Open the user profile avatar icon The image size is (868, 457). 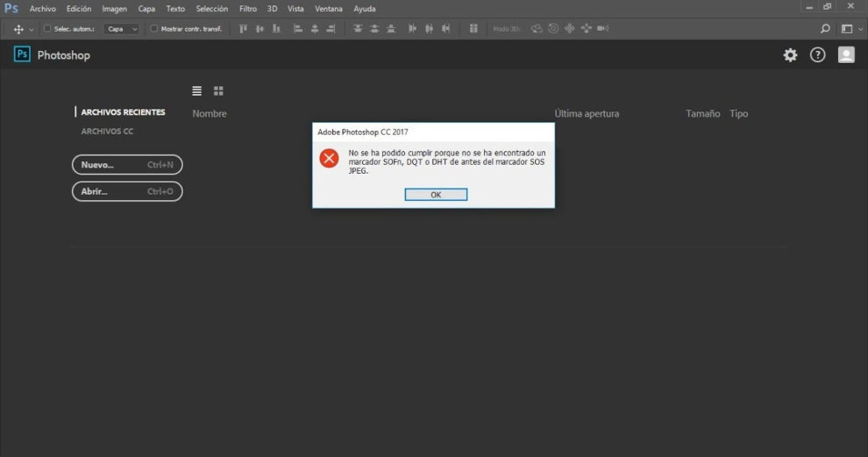coord(846,55)
